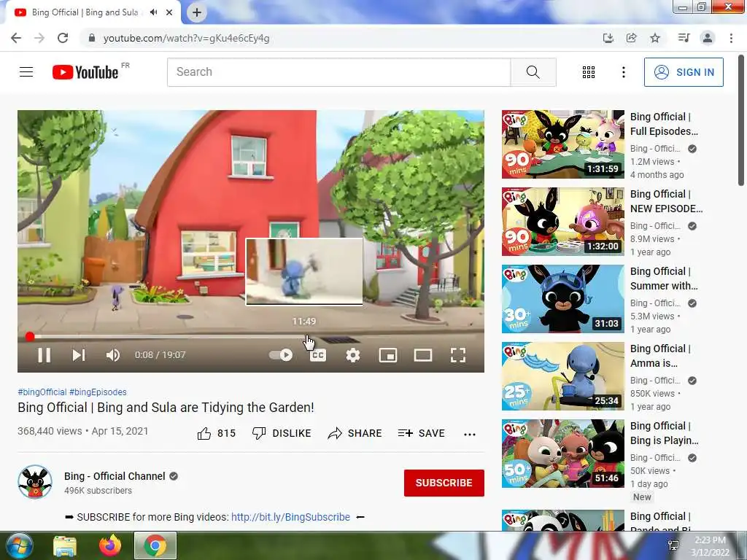
Task: Open video settings gear
Action: pyautogui.click(x=353, y=355)
